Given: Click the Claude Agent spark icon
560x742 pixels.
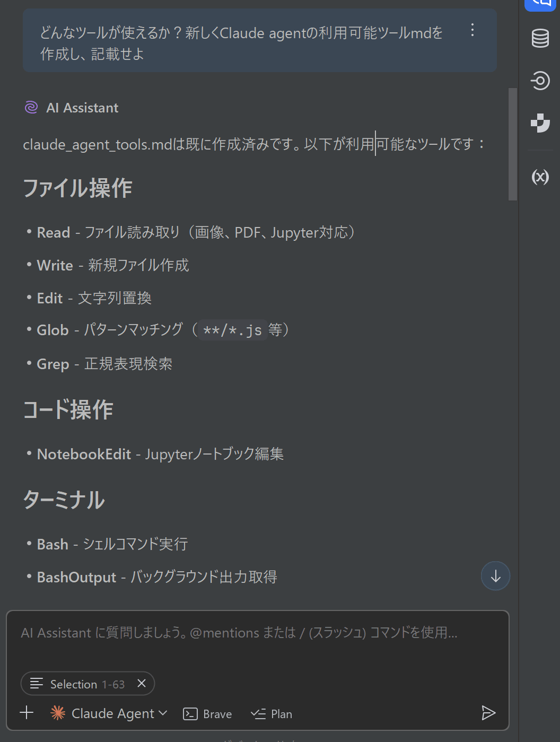Looking at the screenshot, I should point(58,713).
